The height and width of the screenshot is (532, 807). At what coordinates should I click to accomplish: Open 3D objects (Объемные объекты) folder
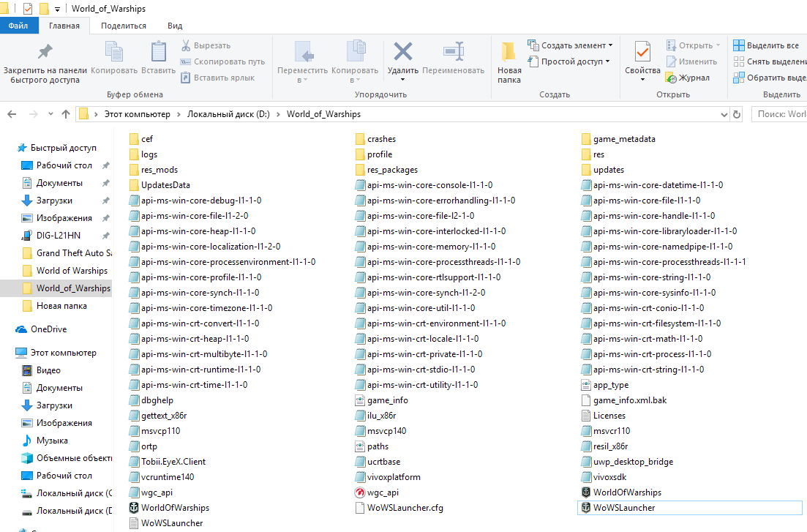pos(67,458)
